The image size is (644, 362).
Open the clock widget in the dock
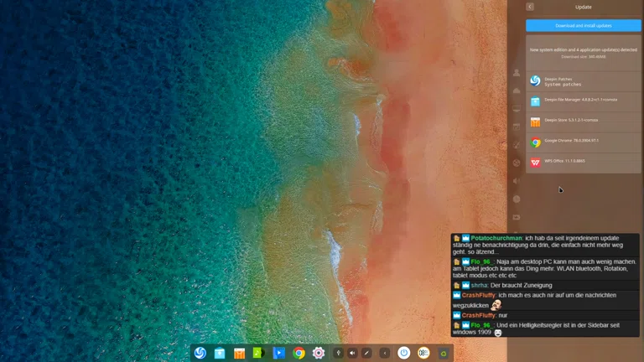click(x=423, y=353)
